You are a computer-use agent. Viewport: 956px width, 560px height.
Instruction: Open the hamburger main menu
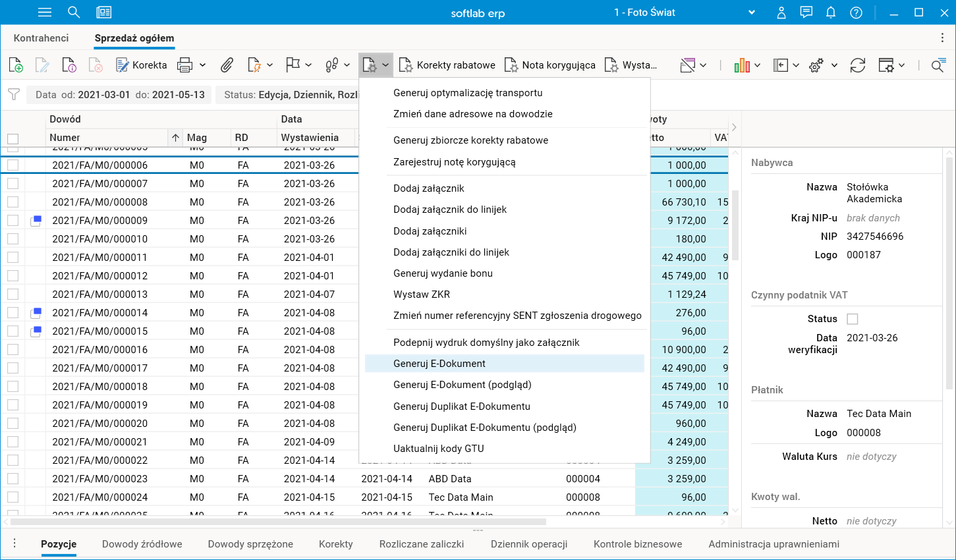[x=45, y=13]
